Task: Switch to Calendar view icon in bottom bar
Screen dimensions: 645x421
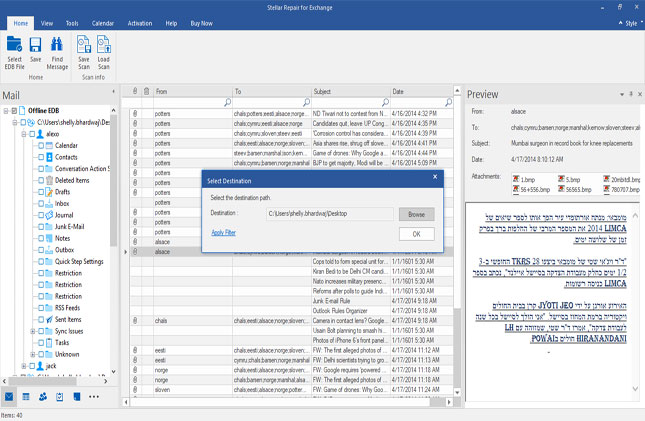Action: 26,397
